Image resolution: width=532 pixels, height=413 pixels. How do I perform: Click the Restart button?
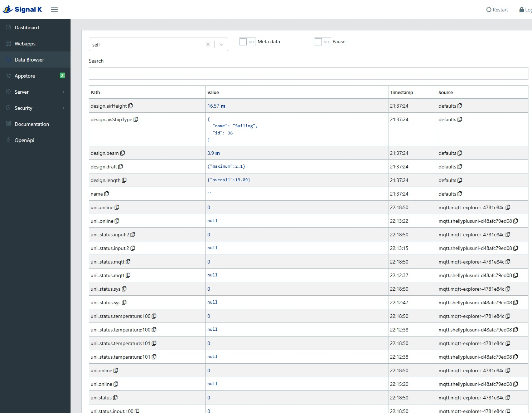[497, 10]
